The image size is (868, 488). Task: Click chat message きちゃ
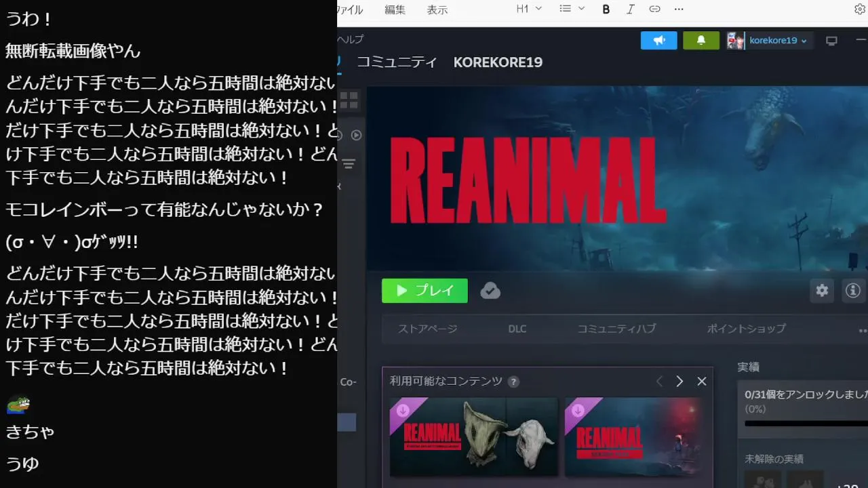pos(31,431)
